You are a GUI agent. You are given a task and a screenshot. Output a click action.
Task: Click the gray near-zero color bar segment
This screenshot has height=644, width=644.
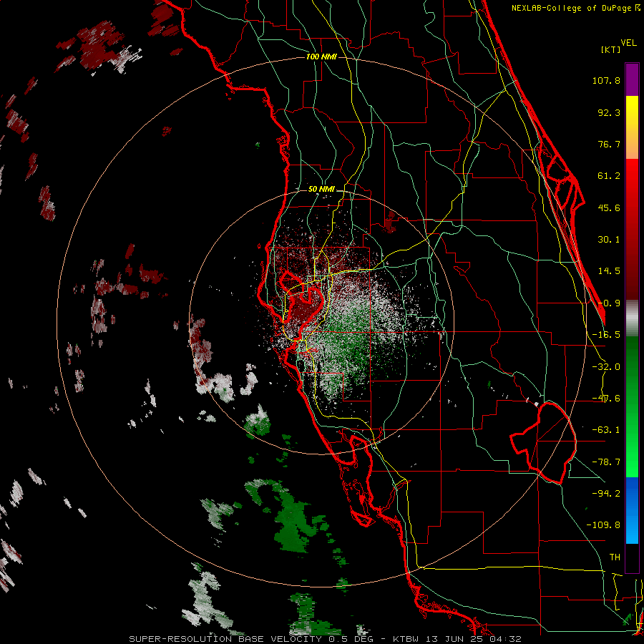point(632,318)
